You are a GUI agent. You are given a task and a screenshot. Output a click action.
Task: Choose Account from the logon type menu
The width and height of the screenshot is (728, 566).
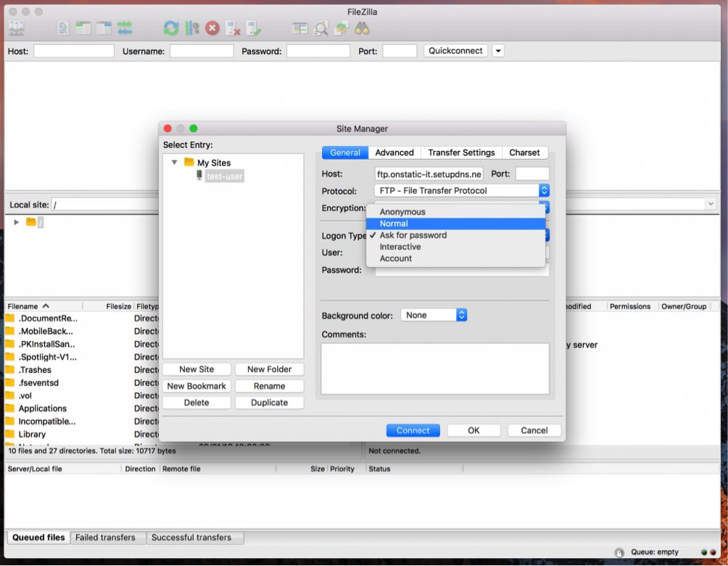click(x=455, y=258)
